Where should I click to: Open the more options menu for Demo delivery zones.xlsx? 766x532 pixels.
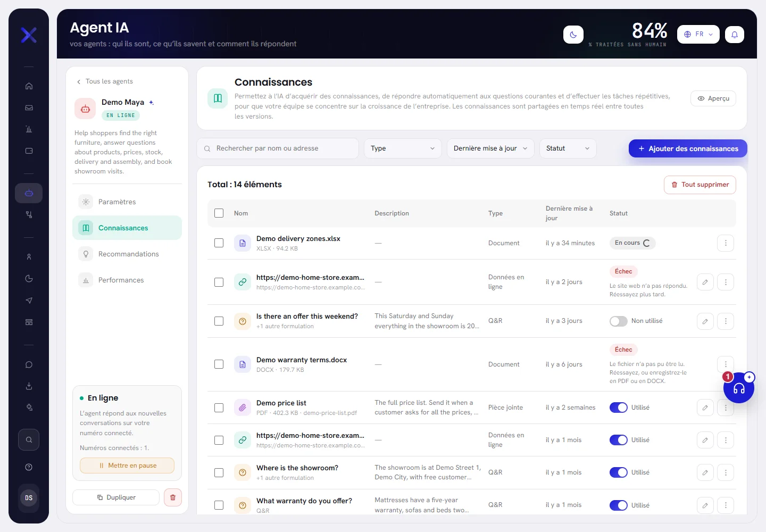coord(726,243)
